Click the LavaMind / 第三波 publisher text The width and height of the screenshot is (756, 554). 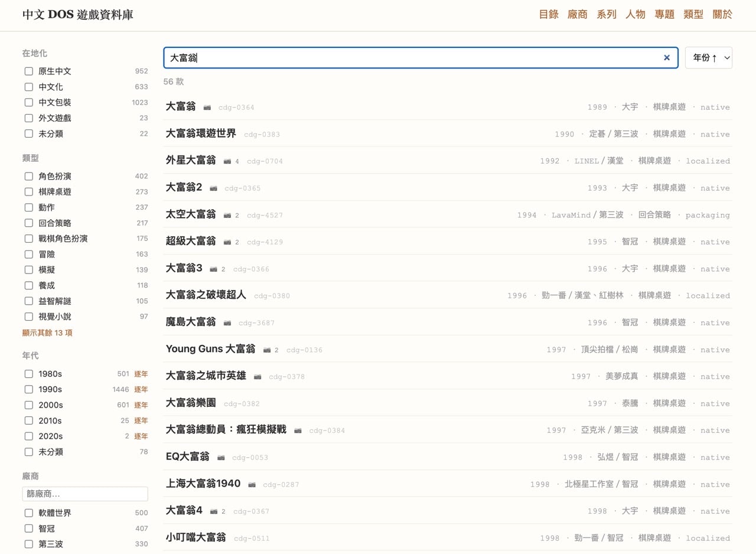click(x=588, y=215)
